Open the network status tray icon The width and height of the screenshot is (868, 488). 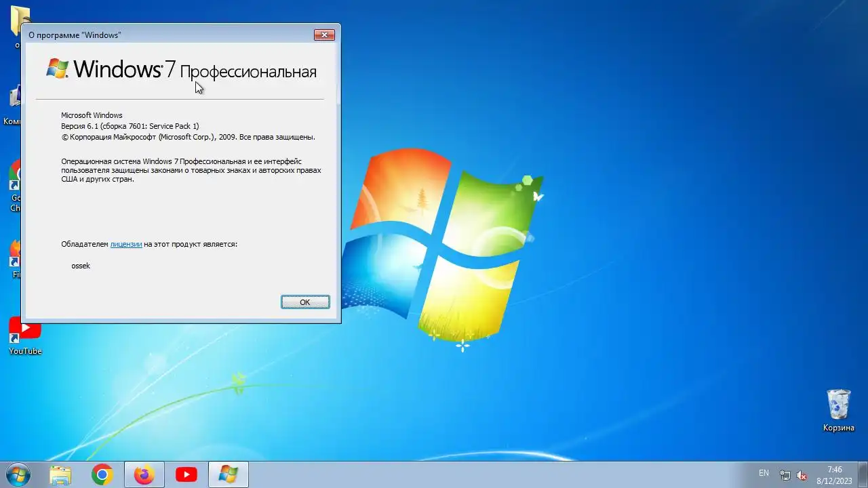tap(785, 475)
